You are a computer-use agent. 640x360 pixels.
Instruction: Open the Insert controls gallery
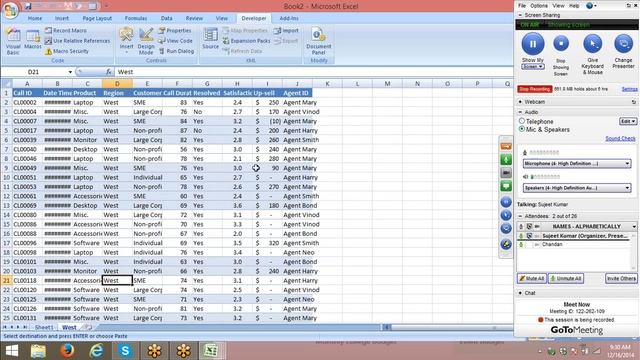point(126,41)
